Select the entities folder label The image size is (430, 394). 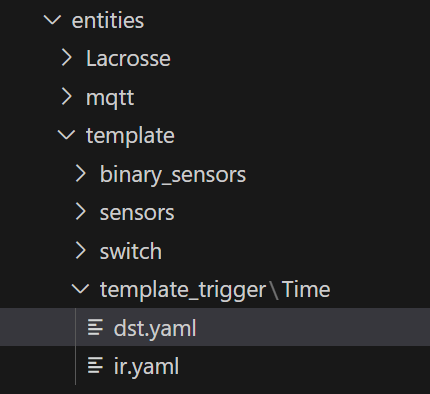tap(108, 21)
